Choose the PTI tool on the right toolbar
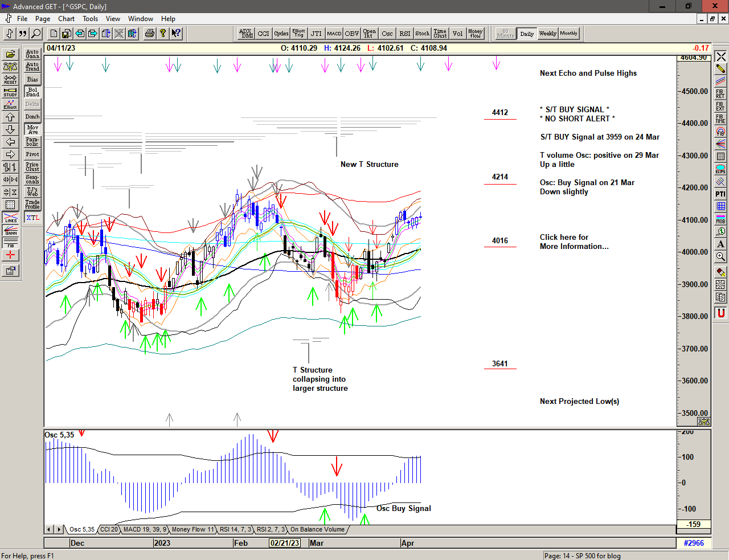This screenshot has height=560, width=729. point(720,194)
